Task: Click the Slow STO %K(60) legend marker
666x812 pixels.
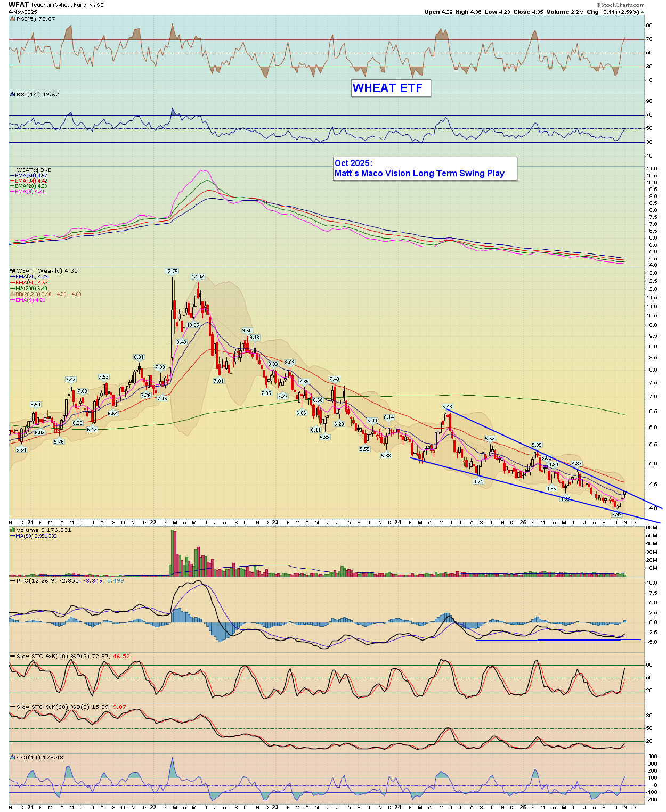Action: coord(13,707)
